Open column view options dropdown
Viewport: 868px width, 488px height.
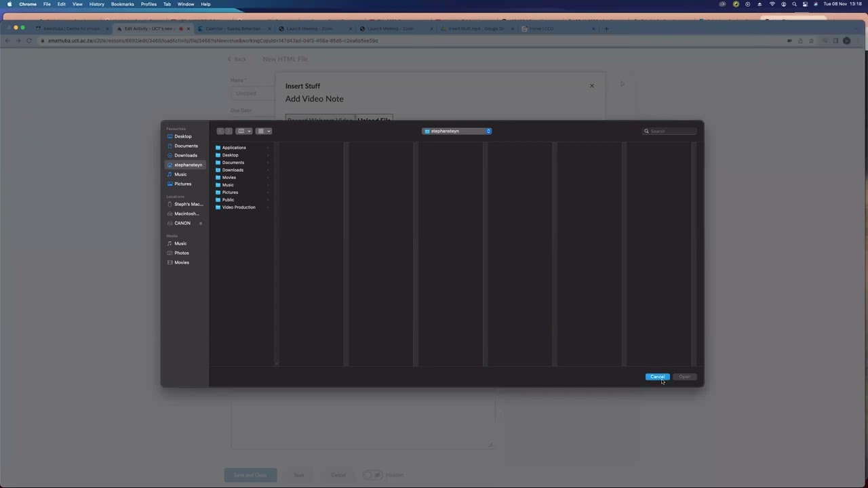(x=244, y=131)
